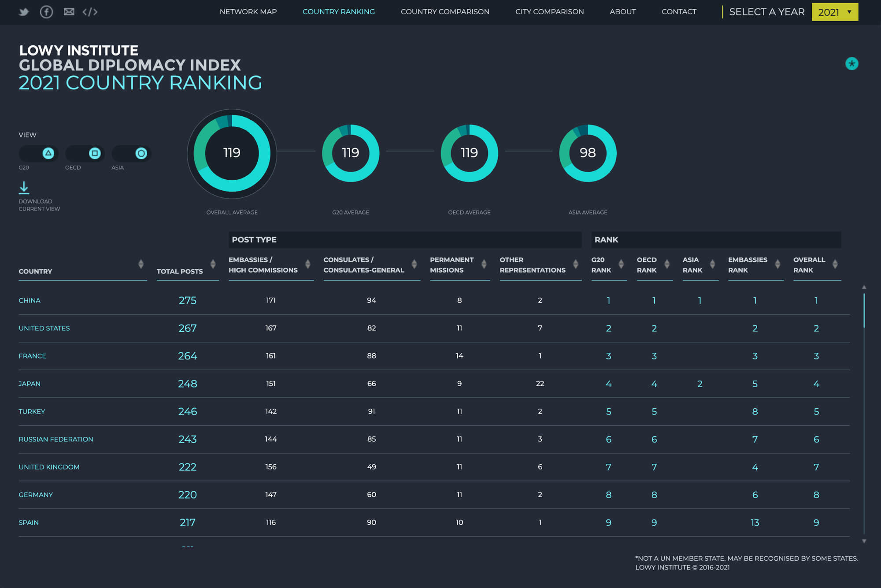
Task: Click the Post Type header bar
Action: point(405,240)
